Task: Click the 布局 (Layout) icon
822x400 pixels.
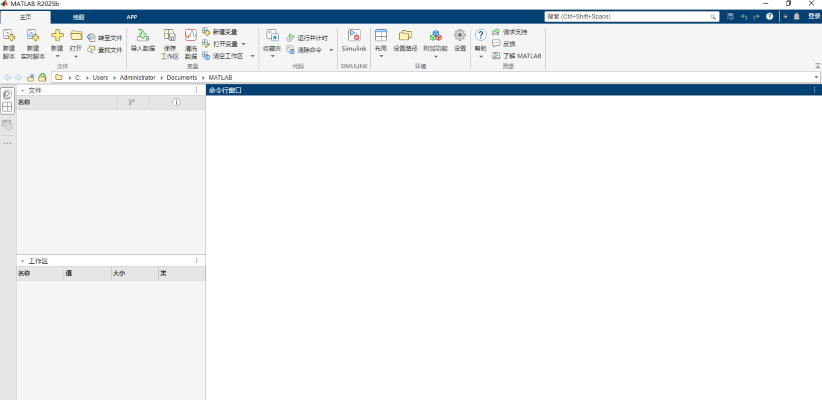Action: click(x=381, y=35)
